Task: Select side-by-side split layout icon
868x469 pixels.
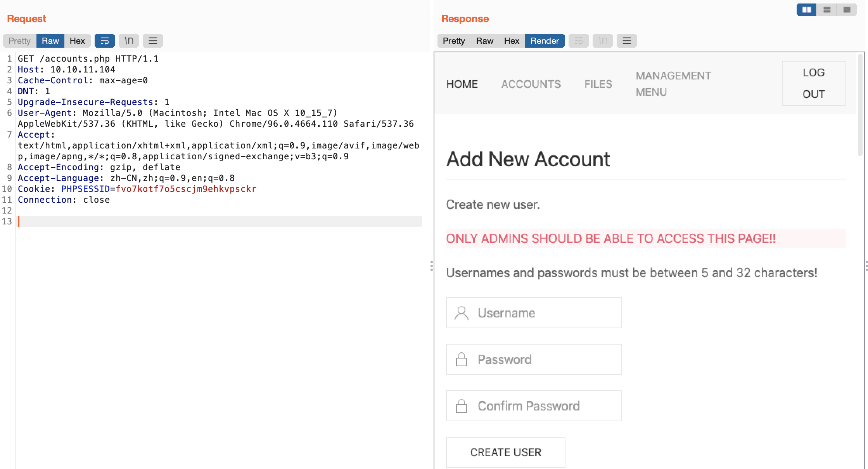Action: [806, 10]
